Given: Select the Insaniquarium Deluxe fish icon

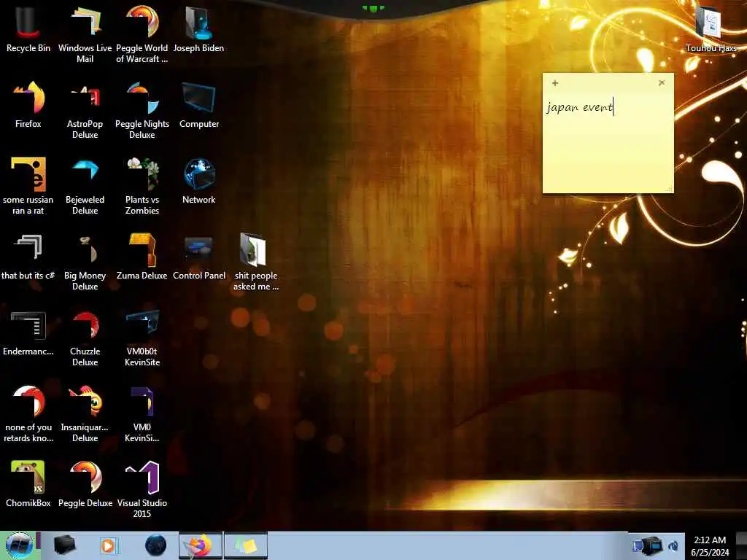Looking at the screenshot, I should tap(85, 414).
